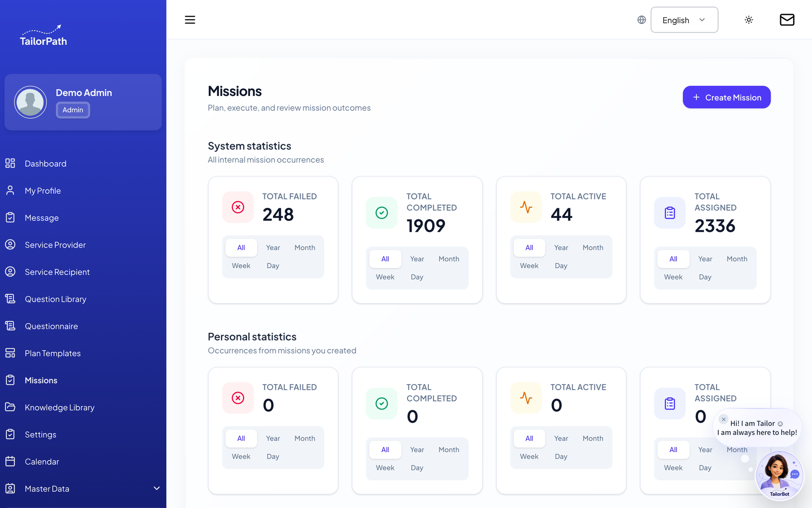Select Month filter in Personal Total Failed card
Screen dimensions: 812x508
305,438
